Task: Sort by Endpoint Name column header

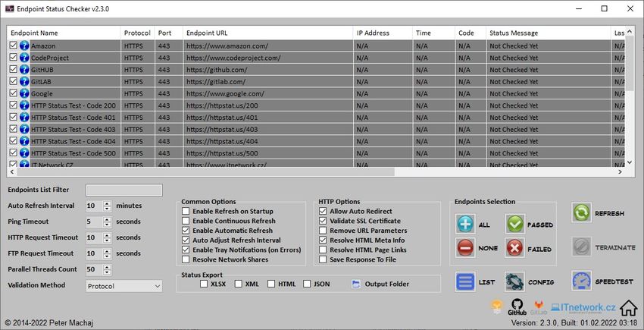Action: click(64, 33)
